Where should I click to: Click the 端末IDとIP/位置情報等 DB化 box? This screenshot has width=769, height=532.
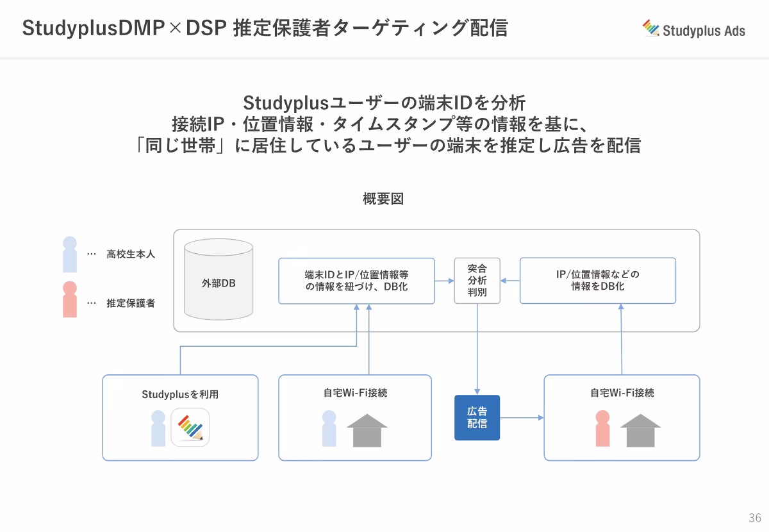click(x=356, y=281)
